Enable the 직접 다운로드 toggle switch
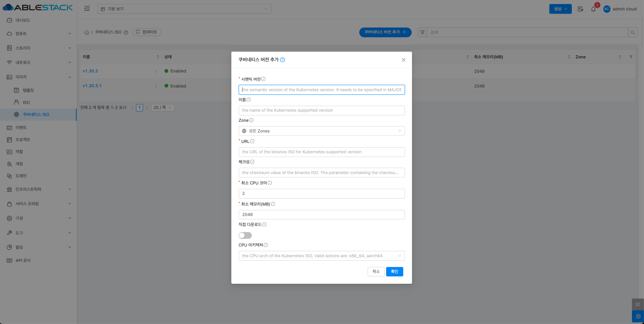 [x=245, y=235]
